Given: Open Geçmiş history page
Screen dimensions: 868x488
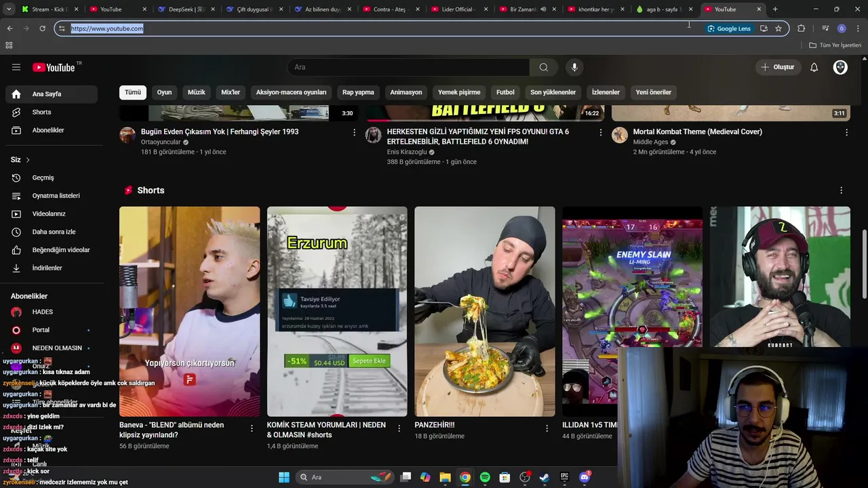Looking at the screenshot, I should pos(52,178).
